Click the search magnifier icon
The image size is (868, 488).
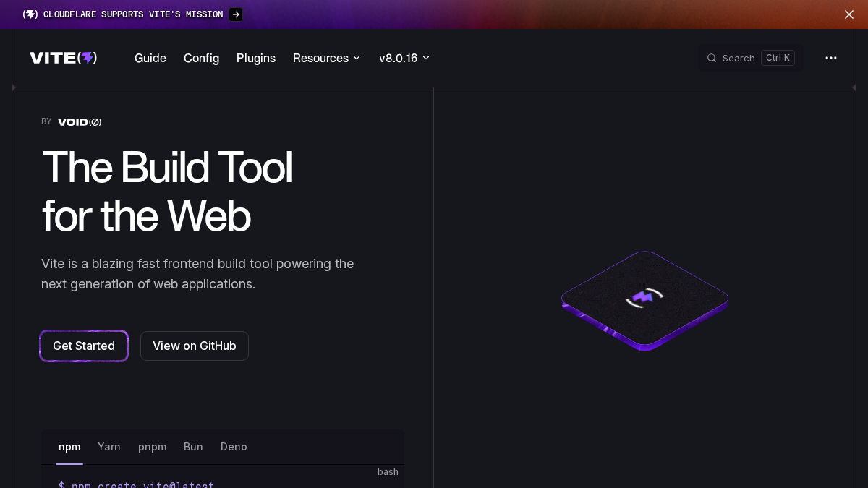coord(712,58)
